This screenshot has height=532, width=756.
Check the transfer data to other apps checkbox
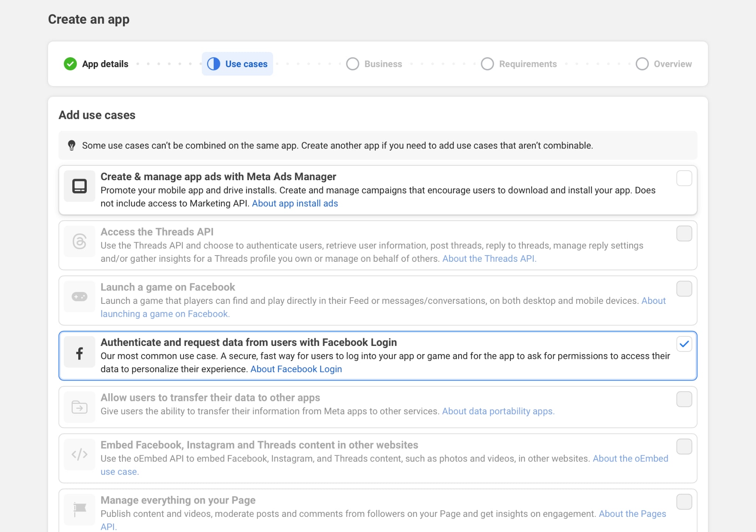pos(684,399)
